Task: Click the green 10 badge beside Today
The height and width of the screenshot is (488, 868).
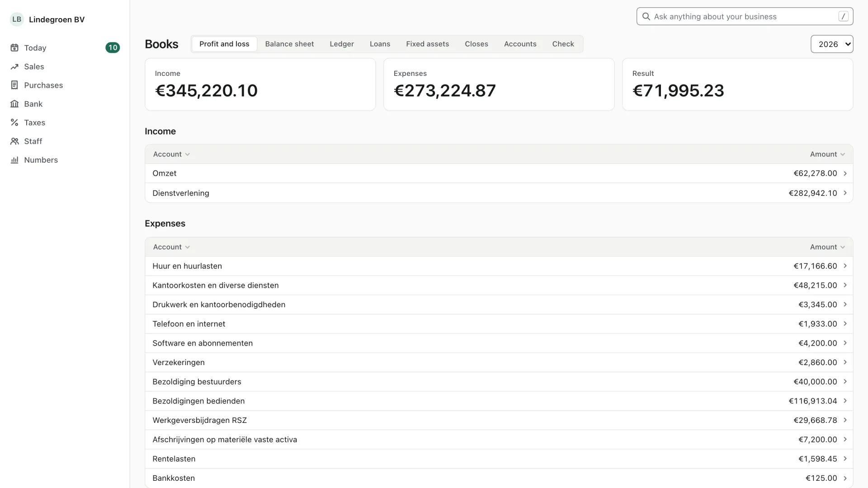Action: (x=113, y=48)
